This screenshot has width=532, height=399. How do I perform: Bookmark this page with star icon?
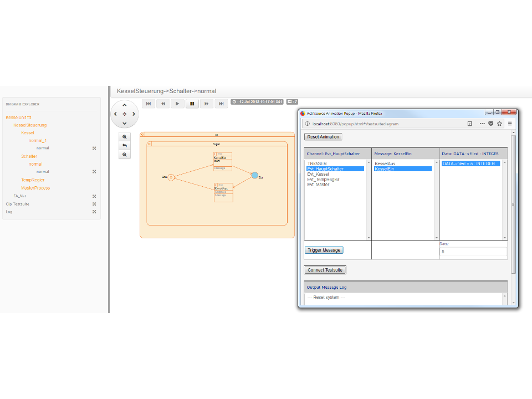click(499, 124)
